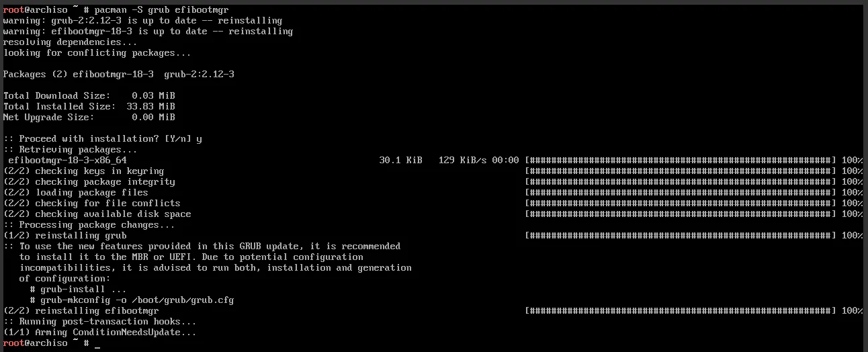Click the progress bar for efibootmgr download
868x352 pixels.
point(680,161)
